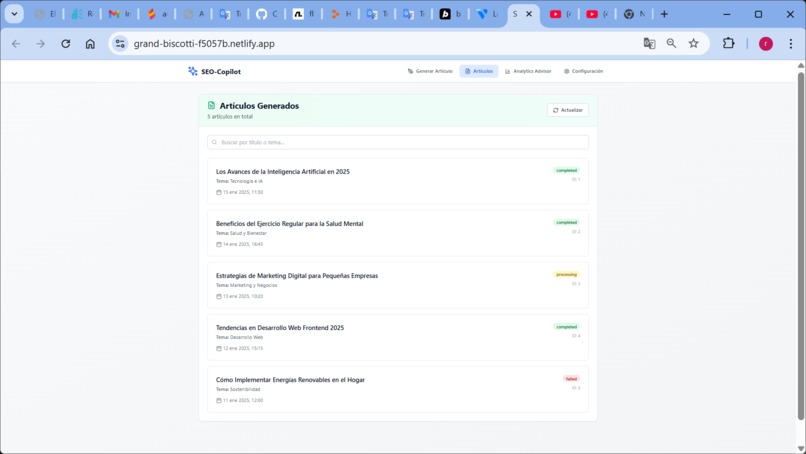Click the forward navigation arrow

(x=41, y=44)
